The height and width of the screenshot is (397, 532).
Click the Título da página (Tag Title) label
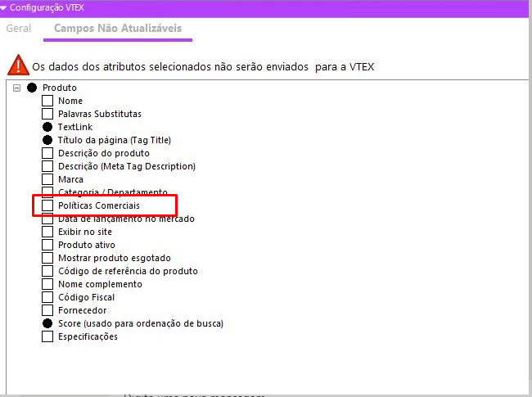[x=115, y=140]
